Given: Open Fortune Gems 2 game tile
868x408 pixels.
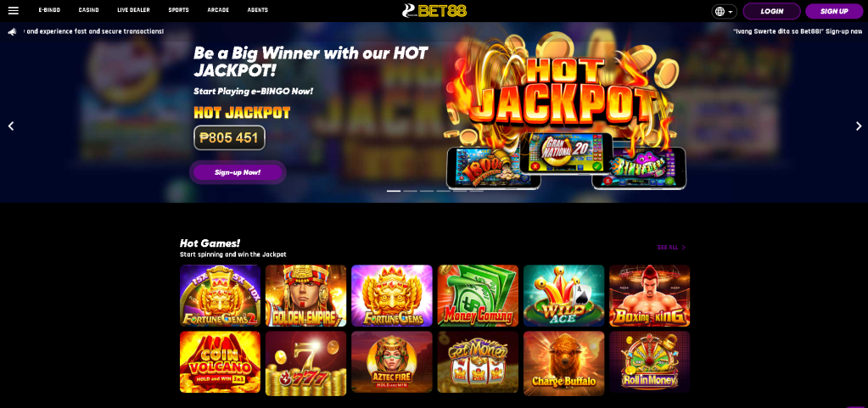Looking at the screenshot, I should click(220, 296).
